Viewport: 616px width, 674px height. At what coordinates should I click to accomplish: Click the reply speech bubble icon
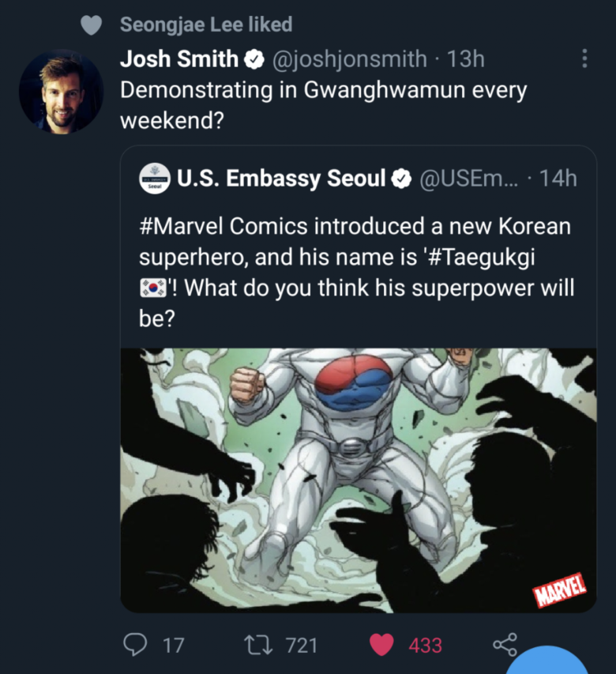[x=137, y=645]
